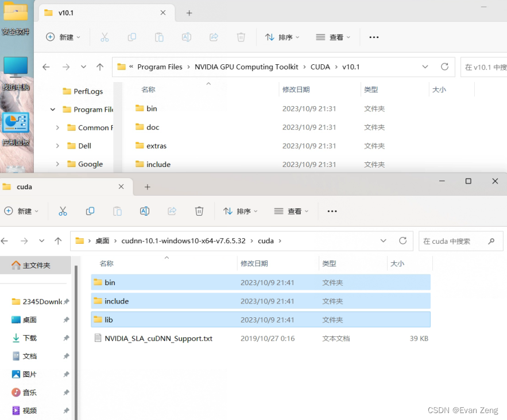This screenshot has height=420, width=507.
Task: Expand the Dell tree node
Action: point(57,146)
